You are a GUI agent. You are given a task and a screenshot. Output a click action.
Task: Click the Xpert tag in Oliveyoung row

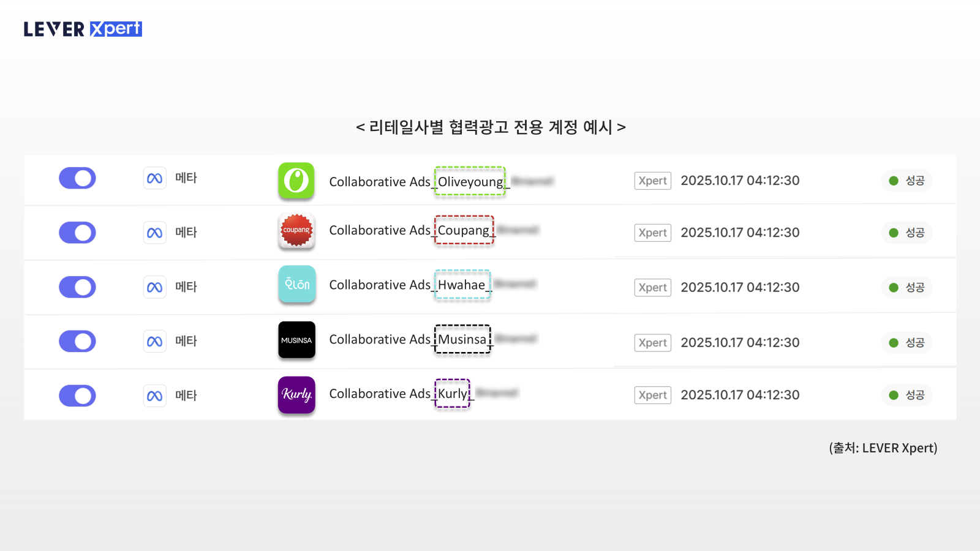tap(652, 181)
